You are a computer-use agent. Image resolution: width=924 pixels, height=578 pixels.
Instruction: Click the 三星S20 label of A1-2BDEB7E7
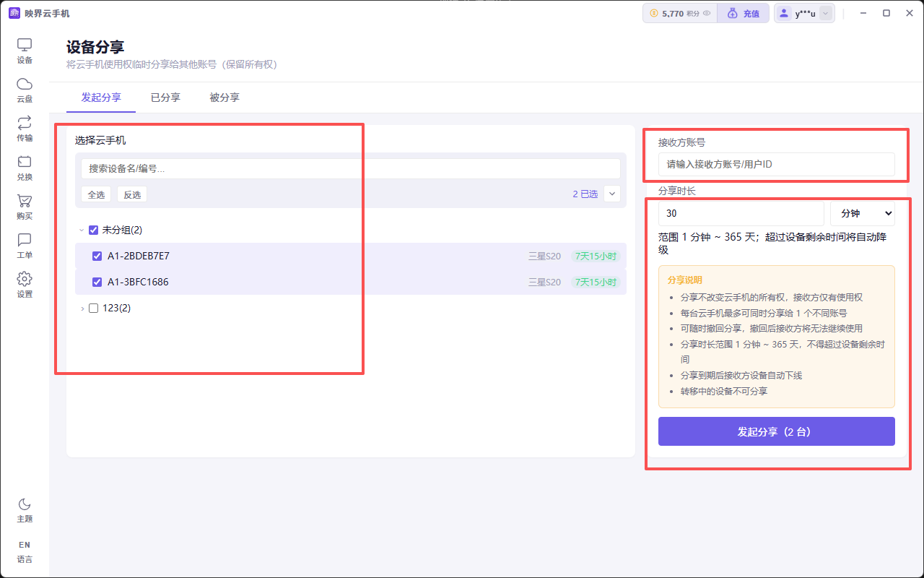click(x=544, y=256)
